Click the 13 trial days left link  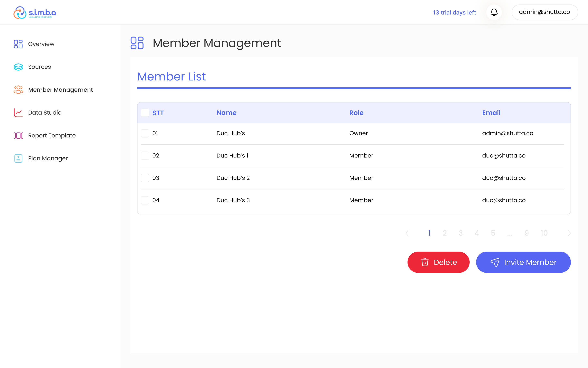454,12
